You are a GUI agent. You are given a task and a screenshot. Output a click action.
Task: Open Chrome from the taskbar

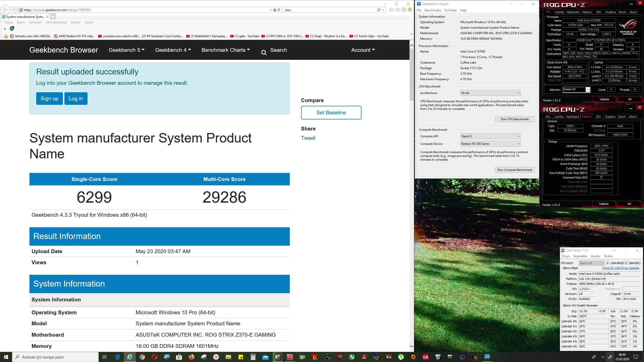pyautogui.click(x=142, y=357)
